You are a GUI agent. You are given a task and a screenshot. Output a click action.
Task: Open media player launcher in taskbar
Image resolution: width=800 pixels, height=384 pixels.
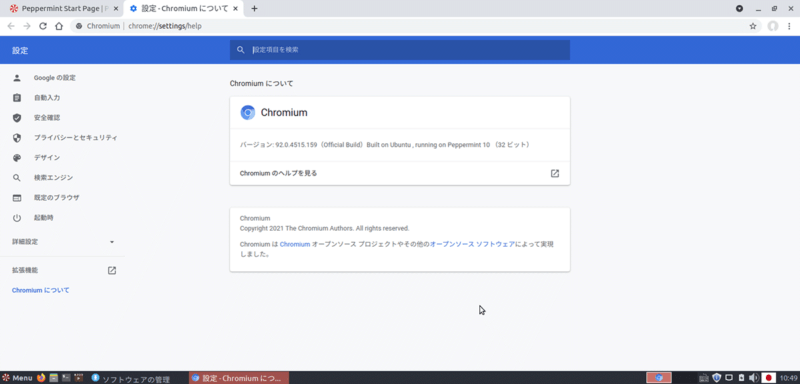(x=78, y=378)
